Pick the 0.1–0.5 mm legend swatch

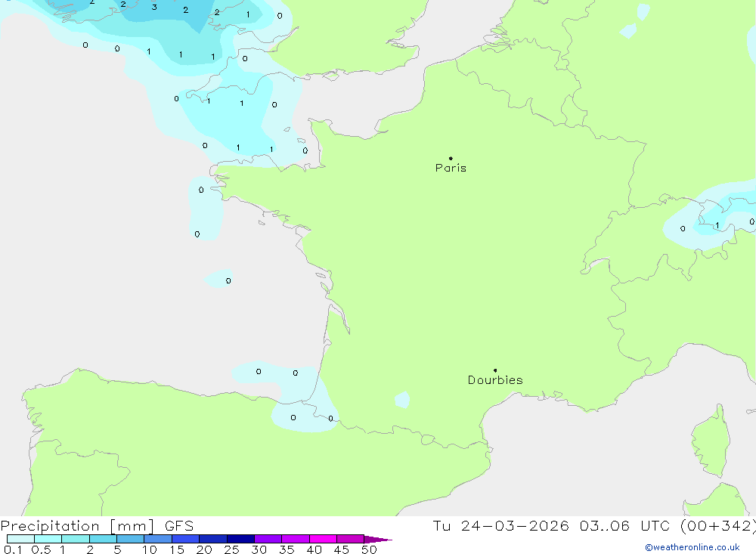20,539
